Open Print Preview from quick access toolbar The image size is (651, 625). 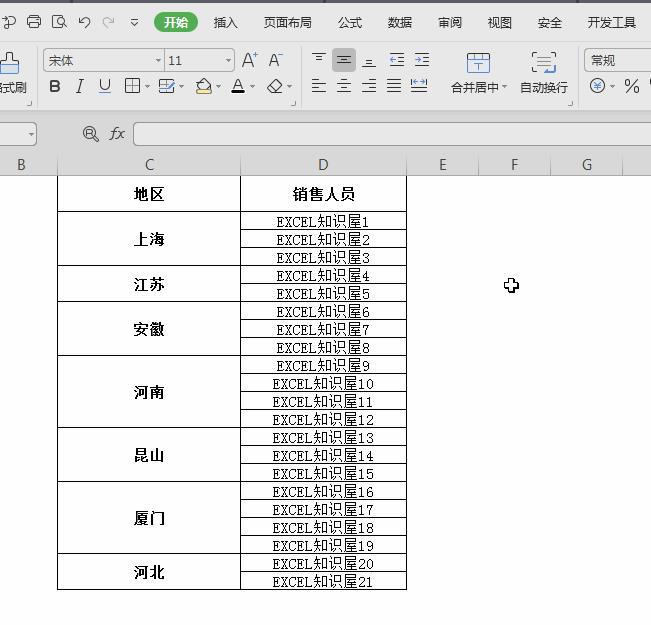59,22
